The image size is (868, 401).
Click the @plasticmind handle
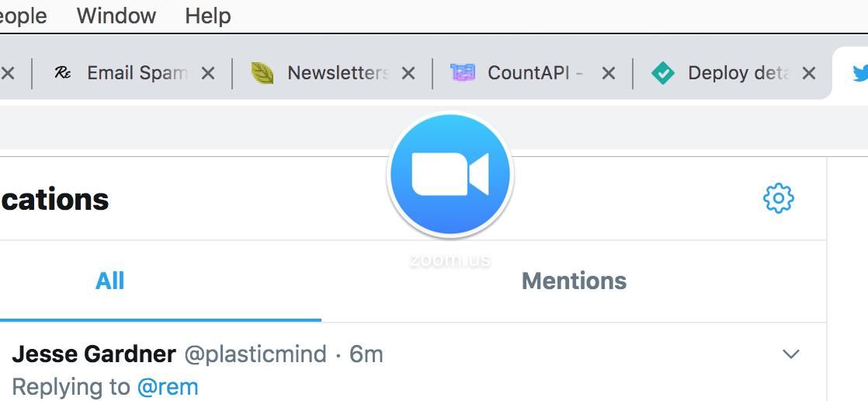[x=255, y=354]
